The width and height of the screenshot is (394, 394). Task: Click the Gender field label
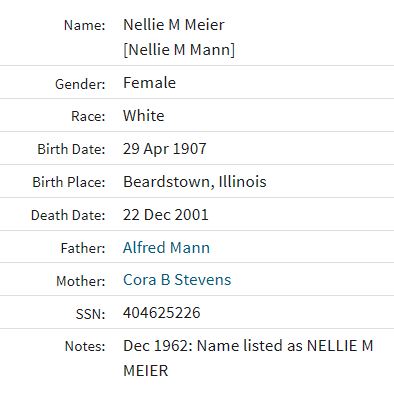[x=80, y=84]
